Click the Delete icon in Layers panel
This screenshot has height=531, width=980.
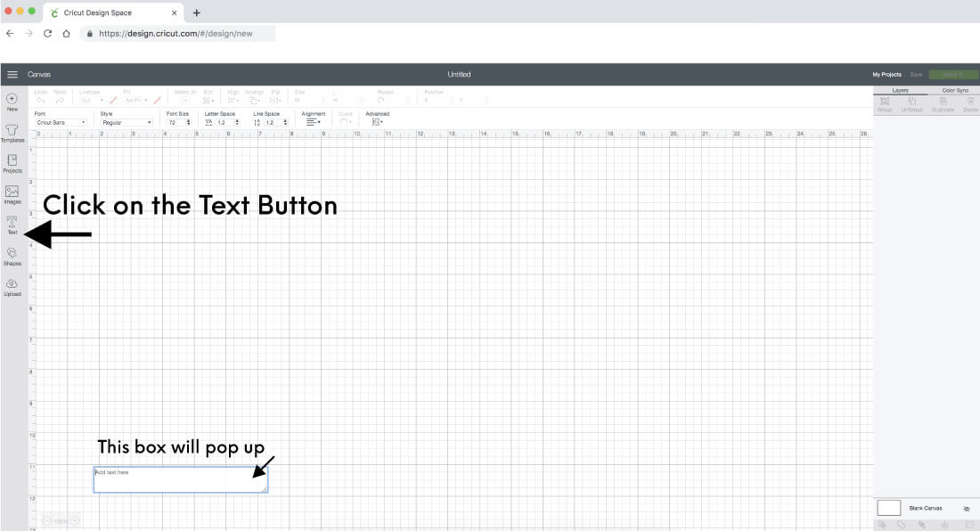coord(970,102)
